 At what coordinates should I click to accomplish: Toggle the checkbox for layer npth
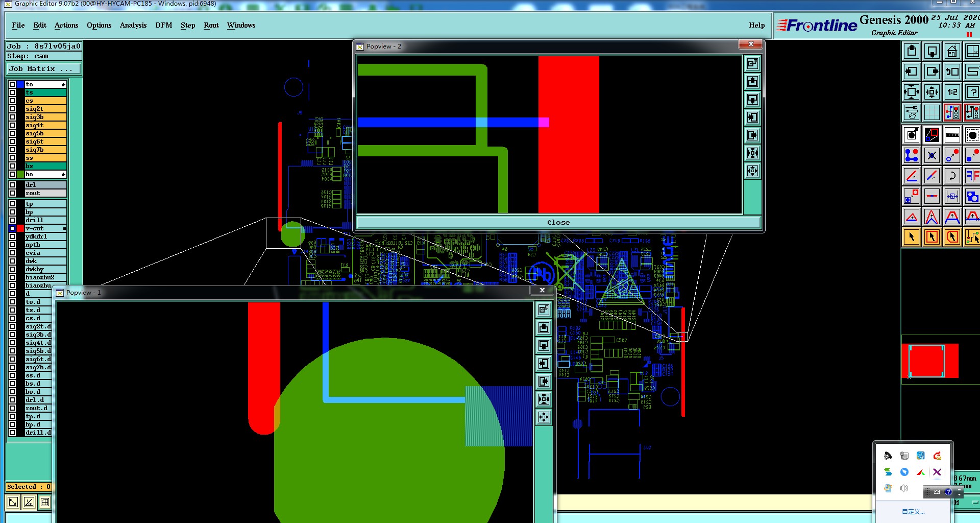[x=12, y=245]
